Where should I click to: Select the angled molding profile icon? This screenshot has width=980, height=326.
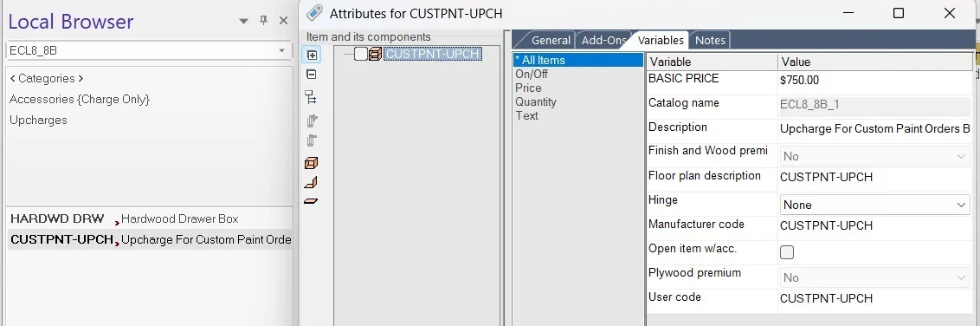click(x=312, y=183)
